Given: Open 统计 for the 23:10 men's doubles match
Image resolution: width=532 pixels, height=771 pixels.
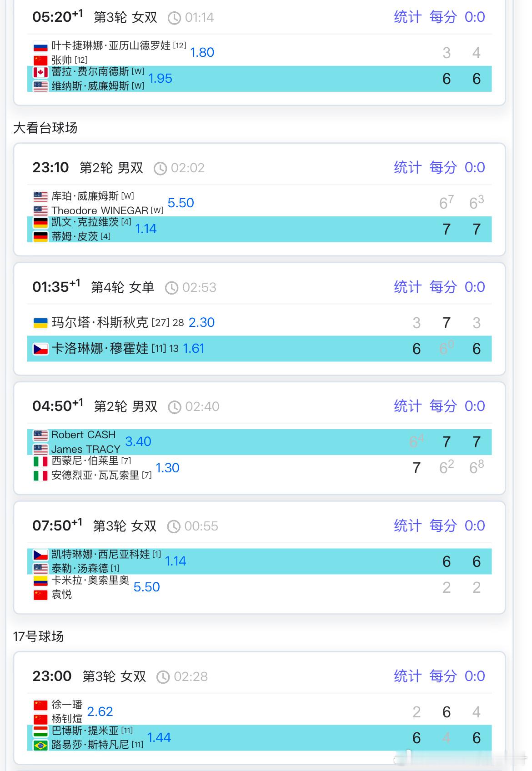Looking at the screenshot, I should pos(407,168).
